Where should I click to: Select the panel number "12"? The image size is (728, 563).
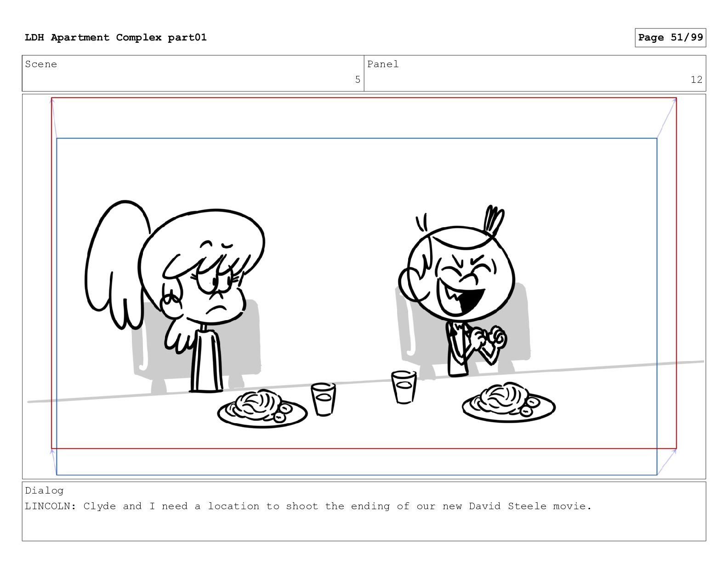(x=696, y=80)
